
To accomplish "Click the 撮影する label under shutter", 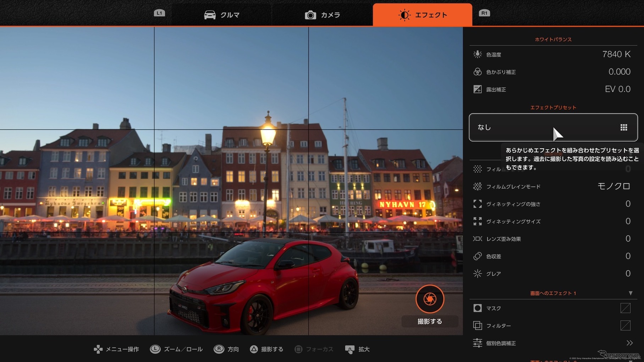I will pos(430,322).
